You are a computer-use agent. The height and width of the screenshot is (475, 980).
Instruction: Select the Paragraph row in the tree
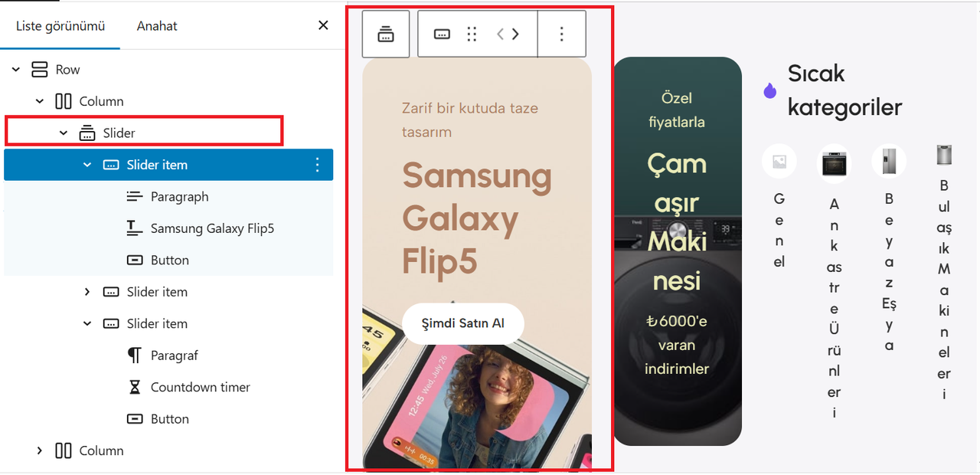point(168,197)
